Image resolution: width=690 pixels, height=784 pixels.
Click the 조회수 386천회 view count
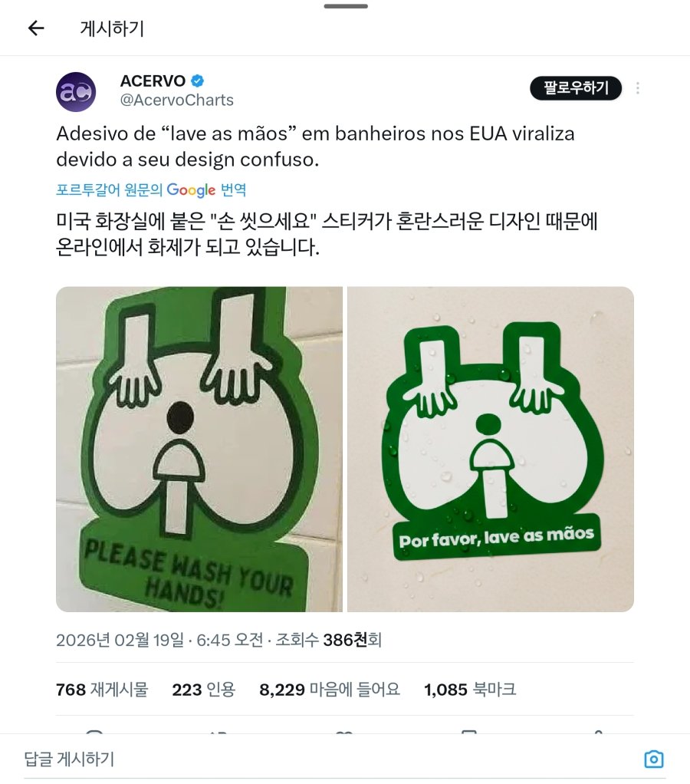[x=328, y=640]
